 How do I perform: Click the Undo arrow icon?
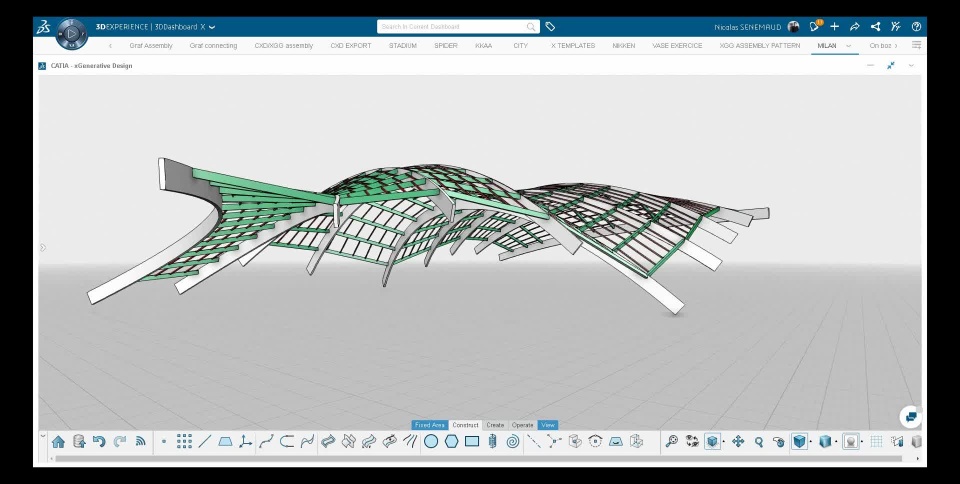[x=99, y=441]
